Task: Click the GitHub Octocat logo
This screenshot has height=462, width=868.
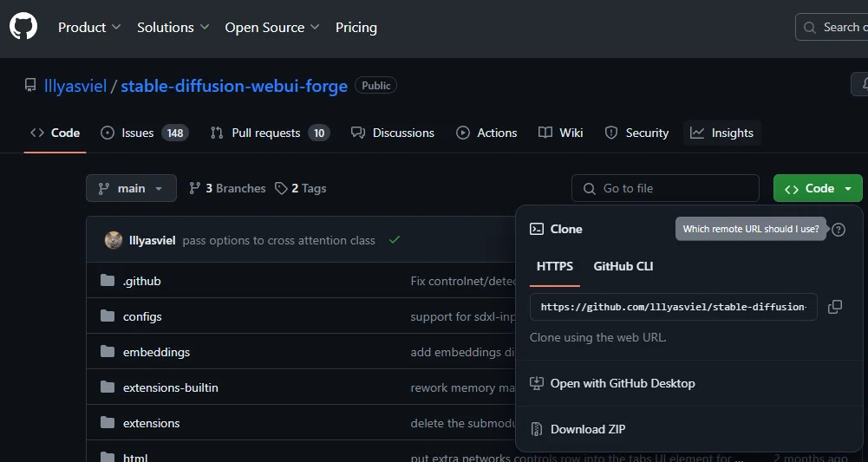Action: pos(23,27)
